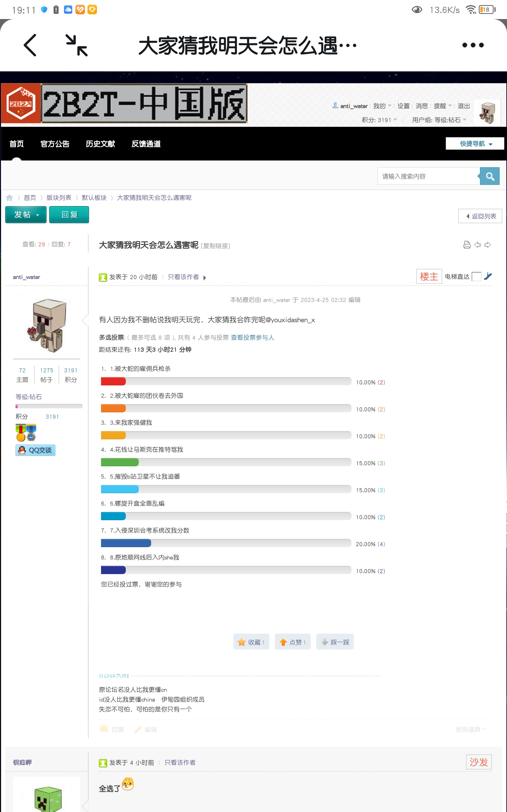Click the 返回列表 button
Image resolution: width=507 pixels, height=812 pixels.
(480, 216)
